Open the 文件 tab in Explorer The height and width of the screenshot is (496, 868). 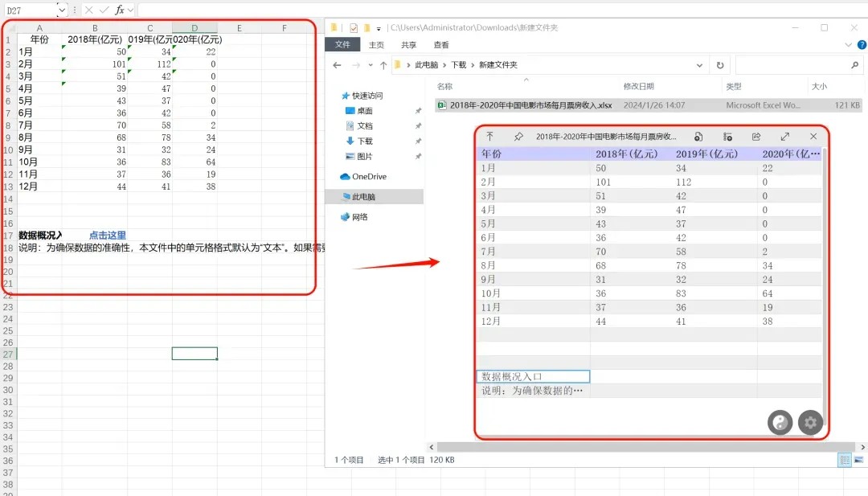tap(342, 45)
